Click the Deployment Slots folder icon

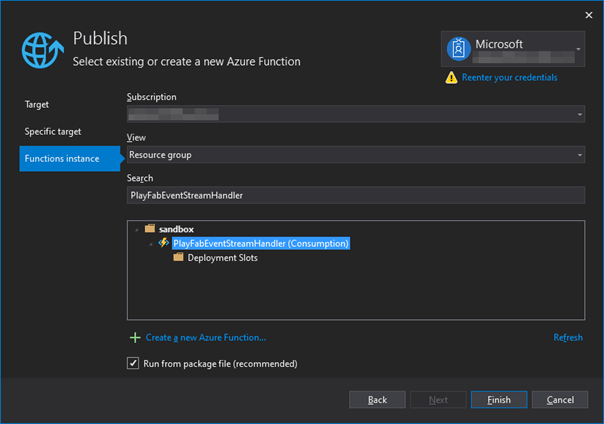tap(179, 257)
